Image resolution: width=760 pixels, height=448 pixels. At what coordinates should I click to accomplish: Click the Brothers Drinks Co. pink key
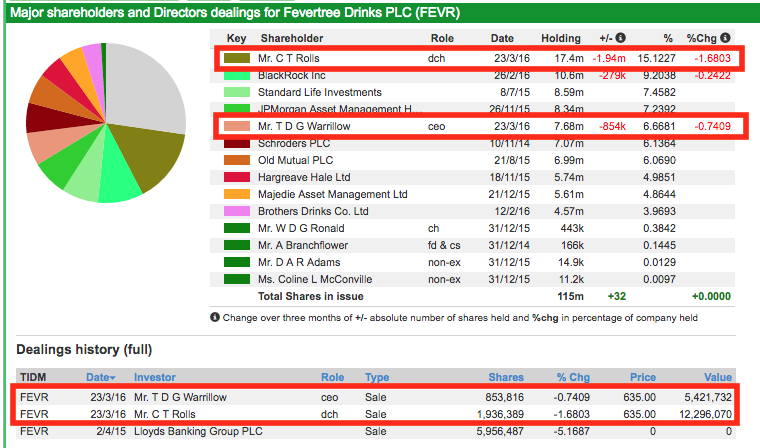click(237, 211)
